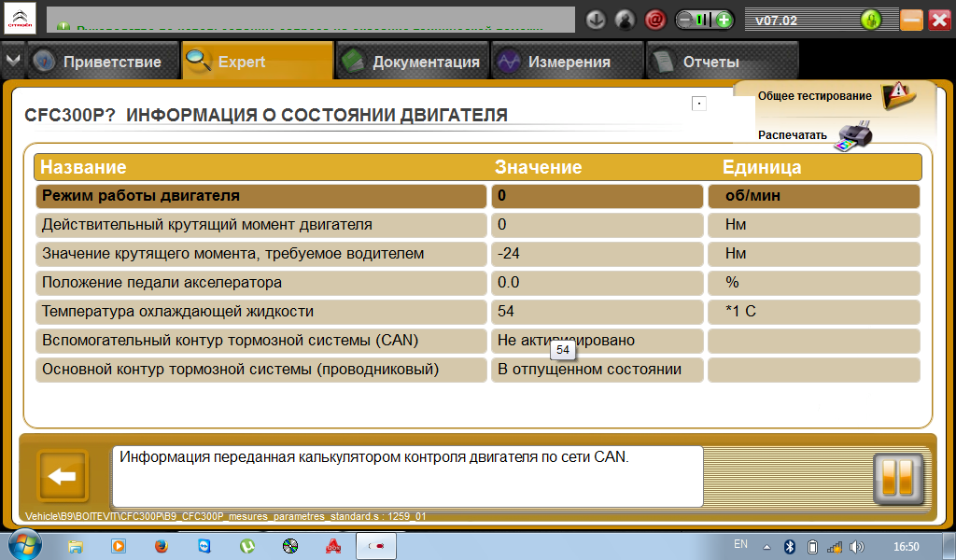Click the Распечатать print button
This screenshot has height=560, width=956.
(792, 135)
